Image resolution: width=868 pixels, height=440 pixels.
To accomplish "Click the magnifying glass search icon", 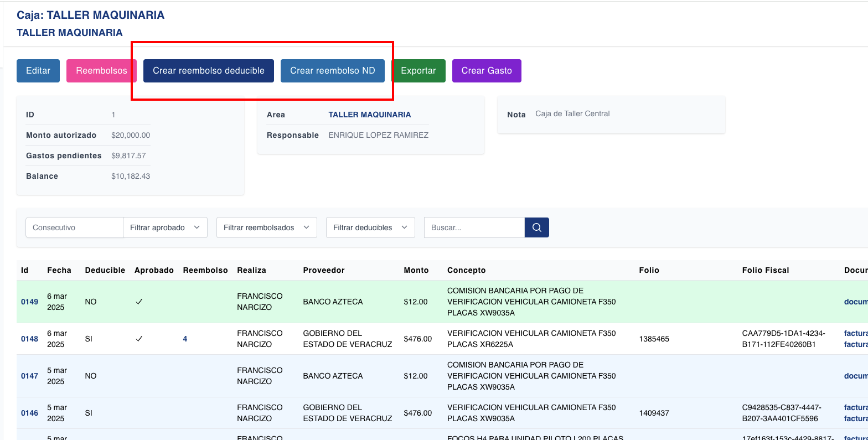I will [536, 227].
